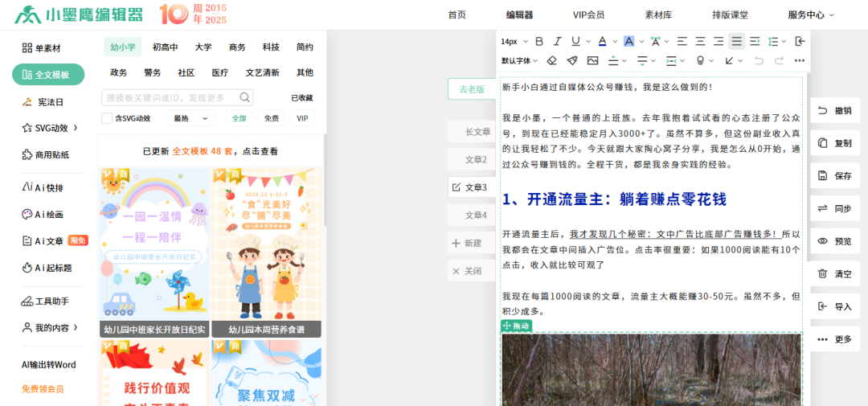
Task: Click the line height icon
Action: pyautogui.click(x=773, y=41)
